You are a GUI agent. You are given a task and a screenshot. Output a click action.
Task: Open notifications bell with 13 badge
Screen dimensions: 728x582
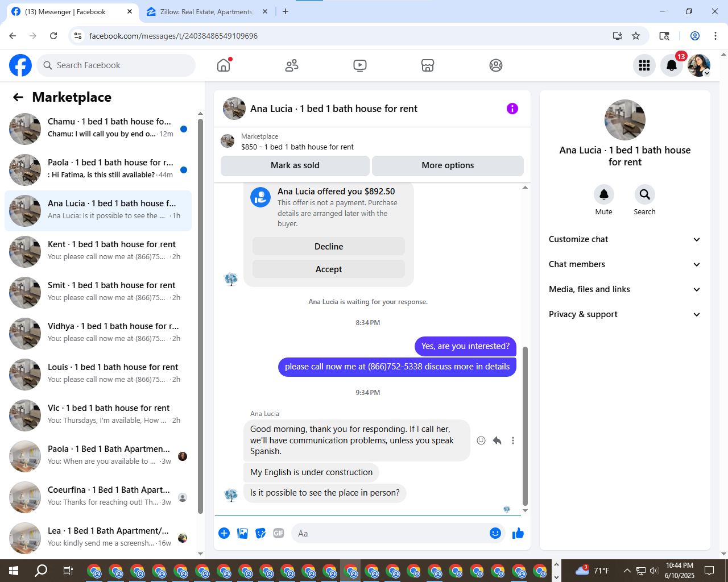pos(672,65)
